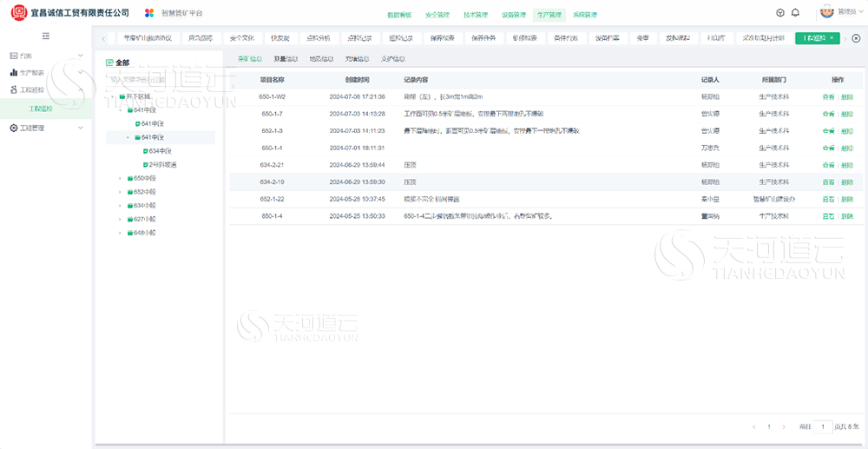This screenshot has width=868, height=449.
Task: Switch to the 地质信息 sub-tab
Action: click(x=321, y=58)
